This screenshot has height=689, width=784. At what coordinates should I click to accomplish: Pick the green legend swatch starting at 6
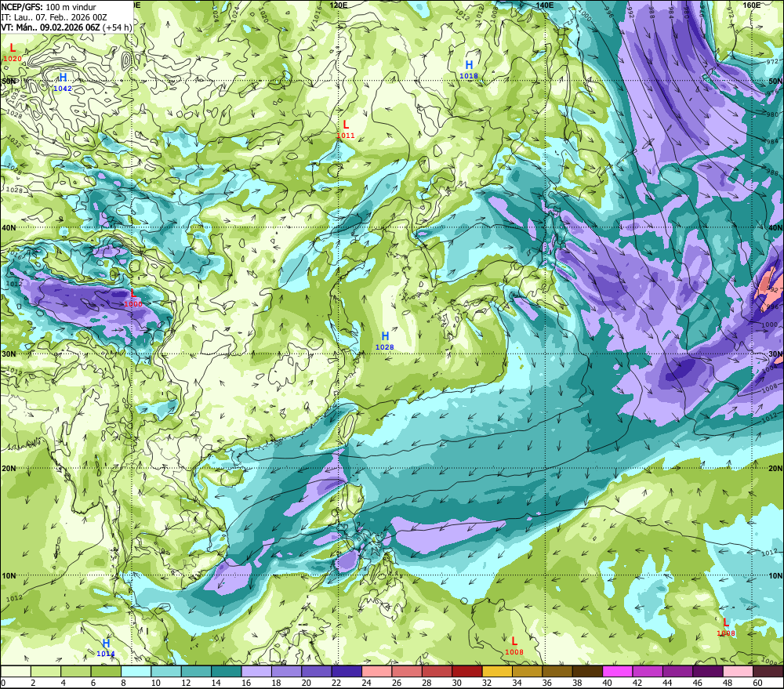[106, 671]
